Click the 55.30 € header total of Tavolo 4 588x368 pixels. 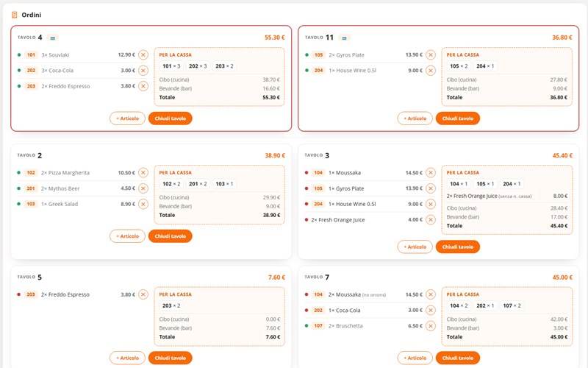pos(274,38)
